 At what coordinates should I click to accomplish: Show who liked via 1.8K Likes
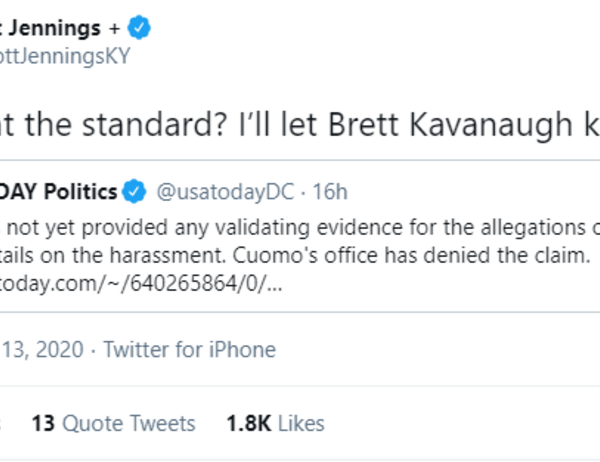pos(275,423)
